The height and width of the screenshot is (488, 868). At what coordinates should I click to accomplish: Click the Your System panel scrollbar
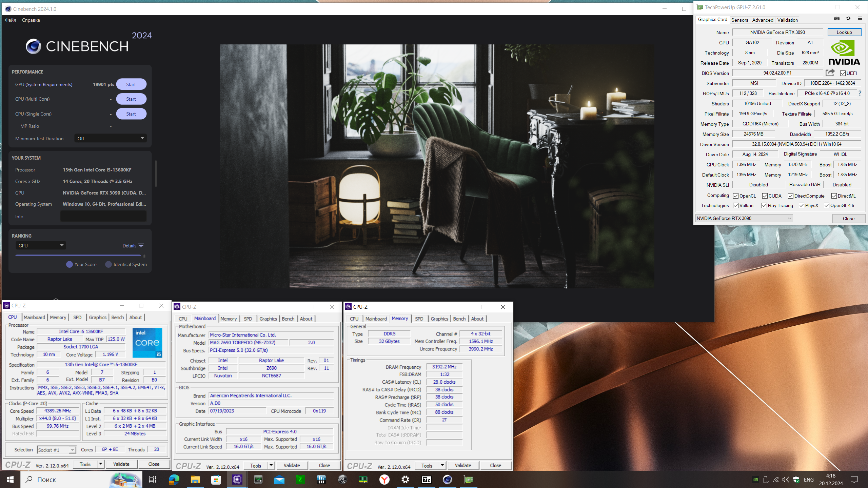click(156, 173)
